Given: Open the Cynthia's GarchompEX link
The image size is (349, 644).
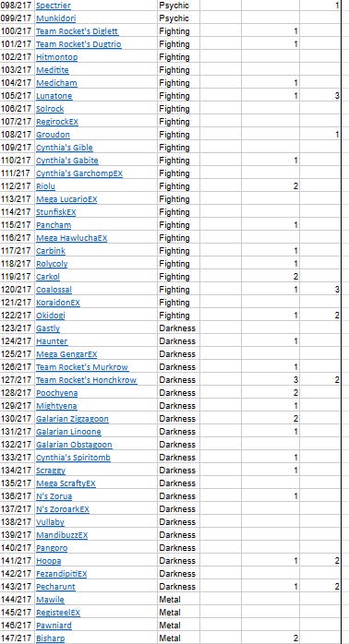Looking at the screenshot, I should 79,173.
